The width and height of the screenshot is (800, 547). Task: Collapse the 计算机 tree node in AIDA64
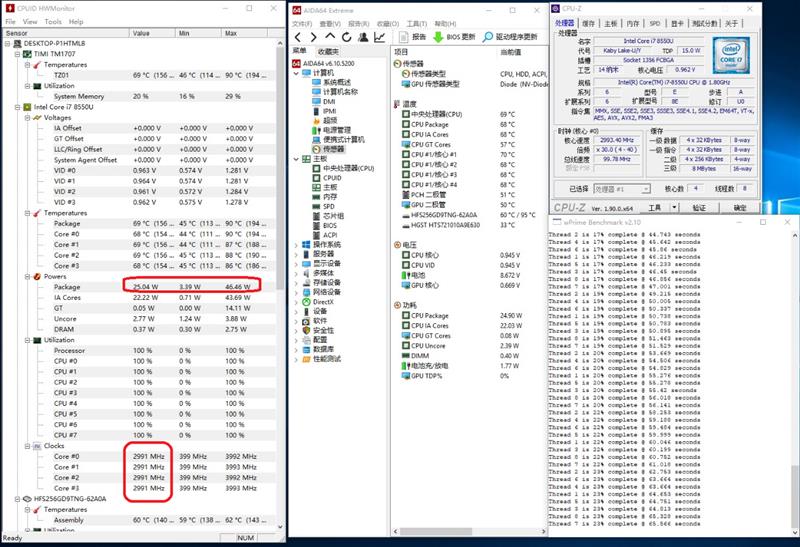(296, 73)
